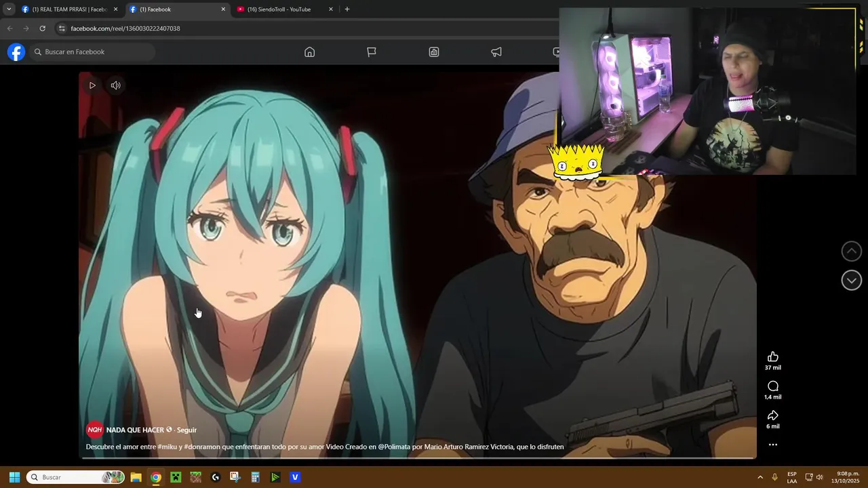Click NQH profile avatar
The width and height of the screenshot is (868, 488).
pyautogui.click(x=94, y=430)
